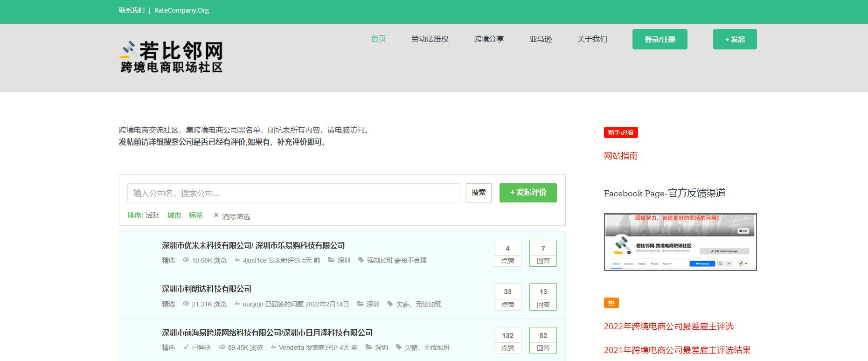Image resolution: width=868 pixels, height=361 pixels.
Task: Expand the 标签 filter dropdown
Action: point(196,215)
